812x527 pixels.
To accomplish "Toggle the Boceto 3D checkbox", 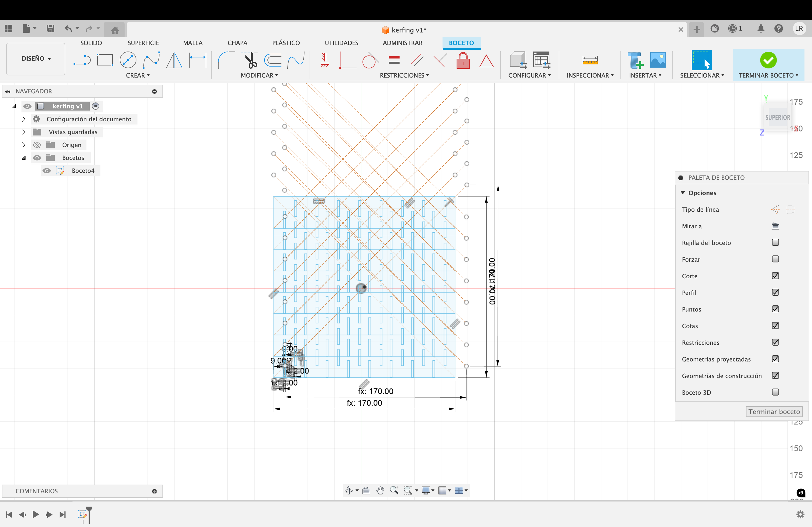I will click(x=775, y=392).
